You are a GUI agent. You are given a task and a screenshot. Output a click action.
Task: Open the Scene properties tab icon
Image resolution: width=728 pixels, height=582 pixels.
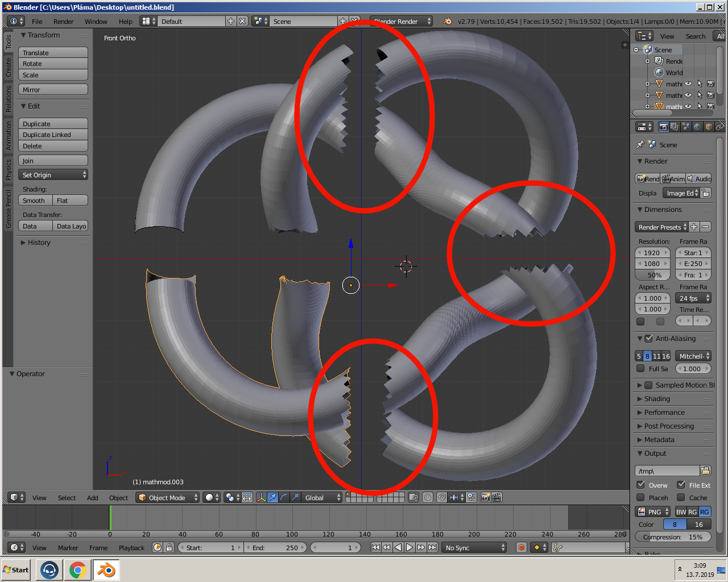click(x=686, y=127)
